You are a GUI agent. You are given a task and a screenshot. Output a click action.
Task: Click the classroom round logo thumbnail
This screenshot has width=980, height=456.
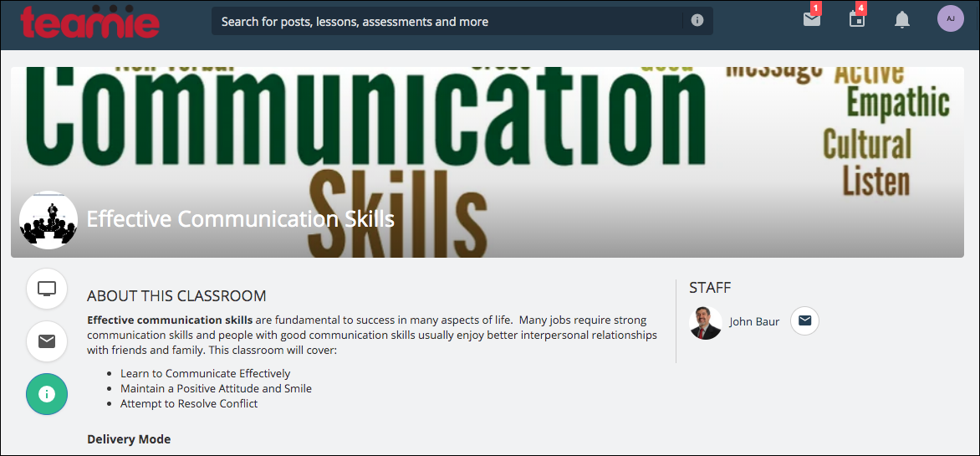click(x=48, y=220)
